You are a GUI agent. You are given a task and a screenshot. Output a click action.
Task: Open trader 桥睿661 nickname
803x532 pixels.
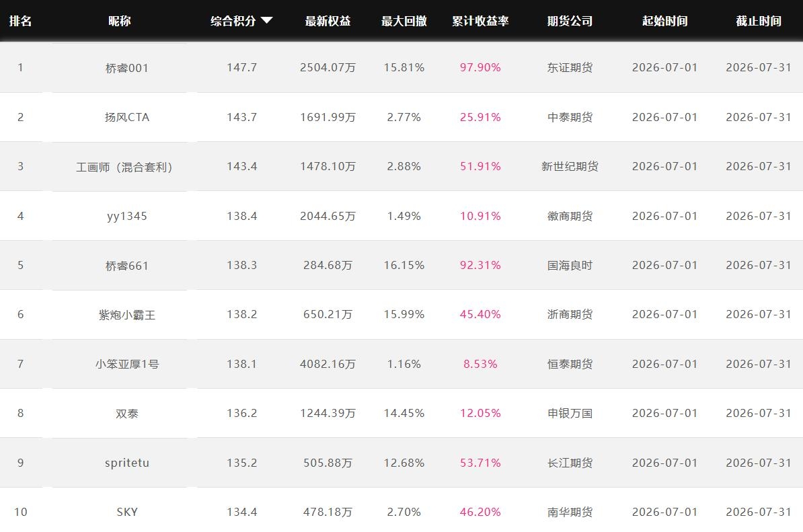(127, 266)
